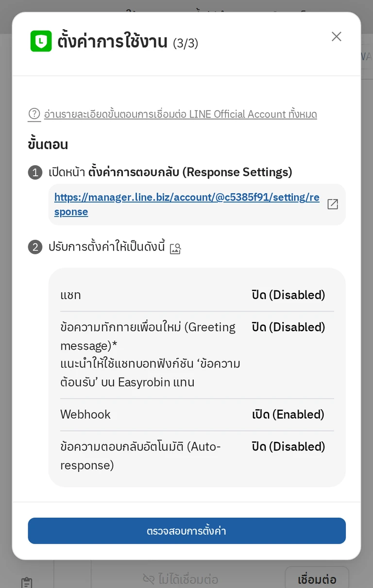Click the 'ตั้งค่าการตอบกลับ (Response Settings)' text

click(190, 172)
